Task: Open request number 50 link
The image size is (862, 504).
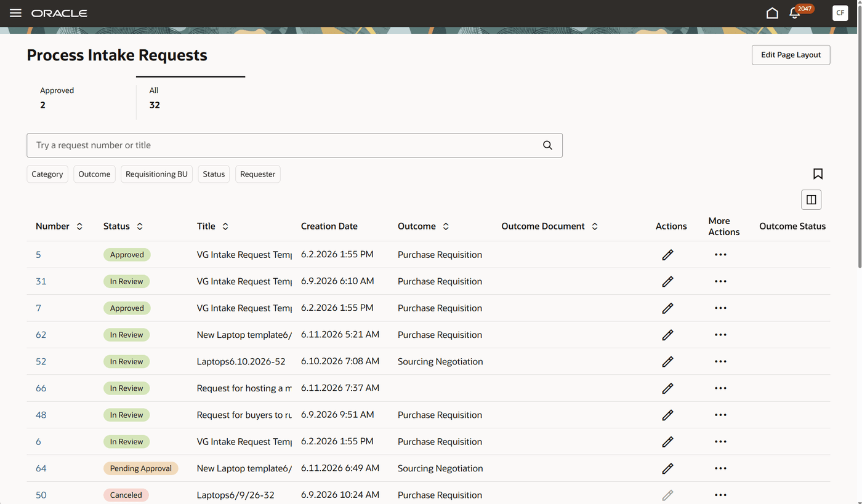Action: tap(41, 495)
